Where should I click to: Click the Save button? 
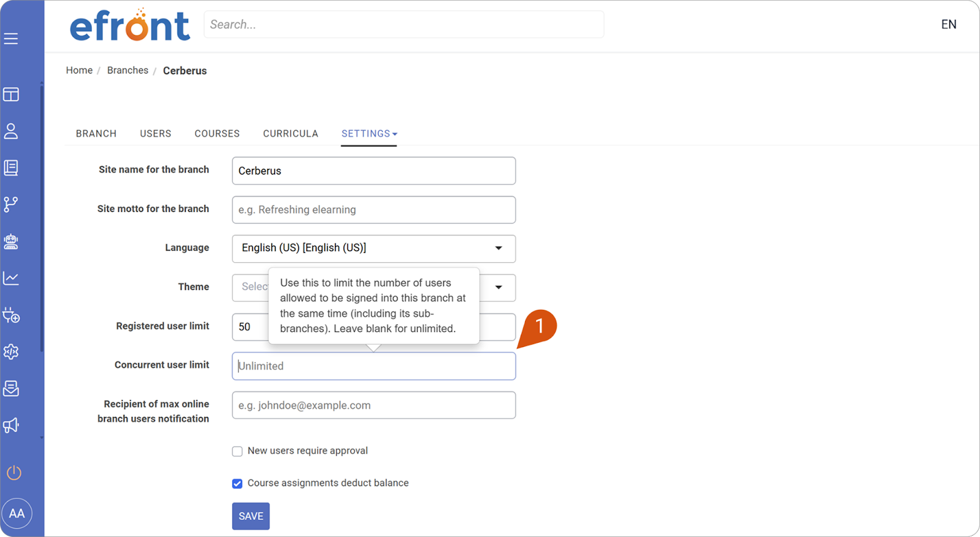click(x=251, y=516)
